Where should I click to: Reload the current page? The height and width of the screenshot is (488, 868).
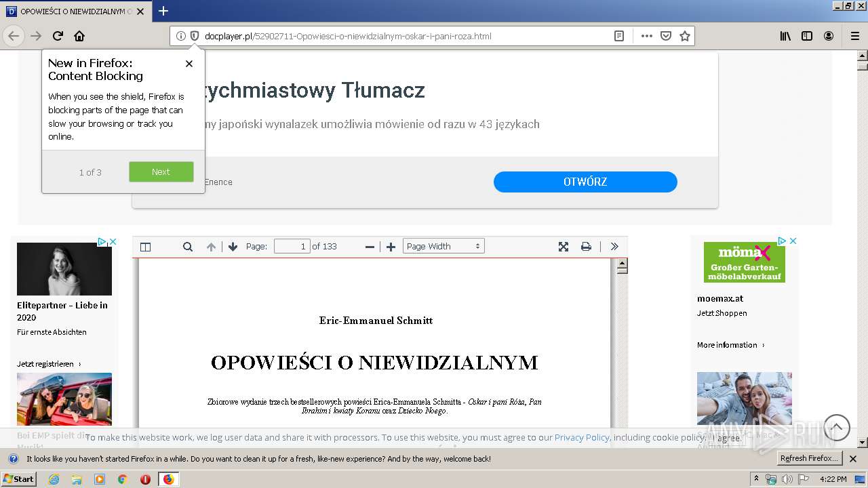click(x=58, y=36)
